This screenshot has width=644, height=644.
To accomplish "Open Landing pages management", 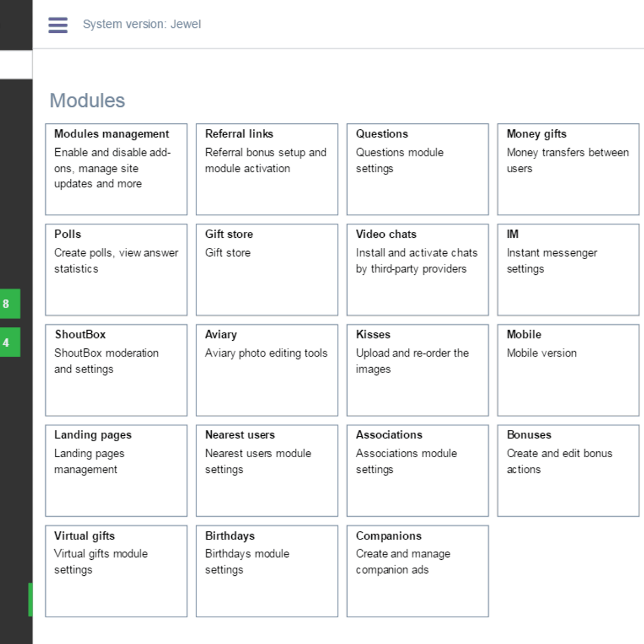I will click(x=116, y=471).
